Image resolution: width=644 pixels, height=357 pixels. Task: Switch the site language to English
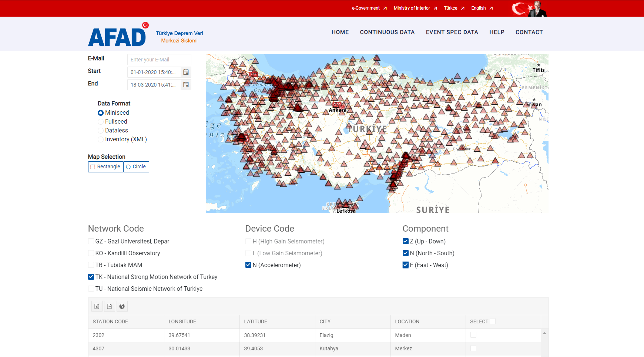[482, 8]
